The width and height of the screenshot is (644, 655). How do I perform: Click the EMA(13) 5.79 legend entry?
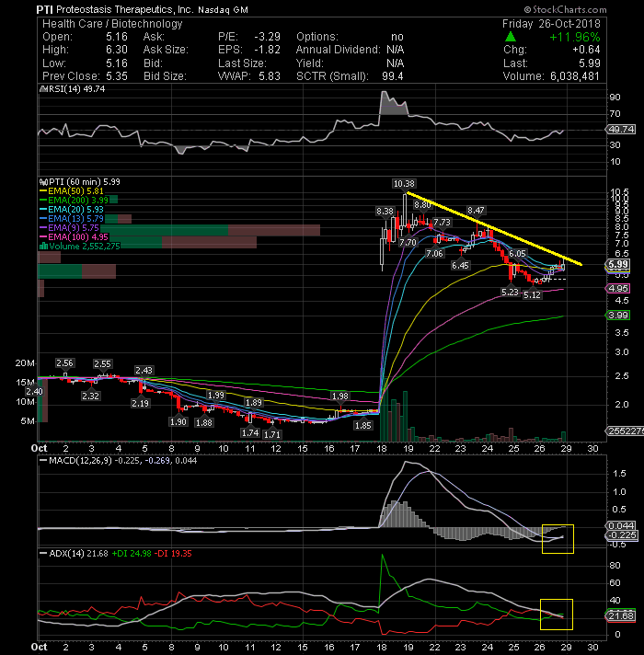pos(72,218)
